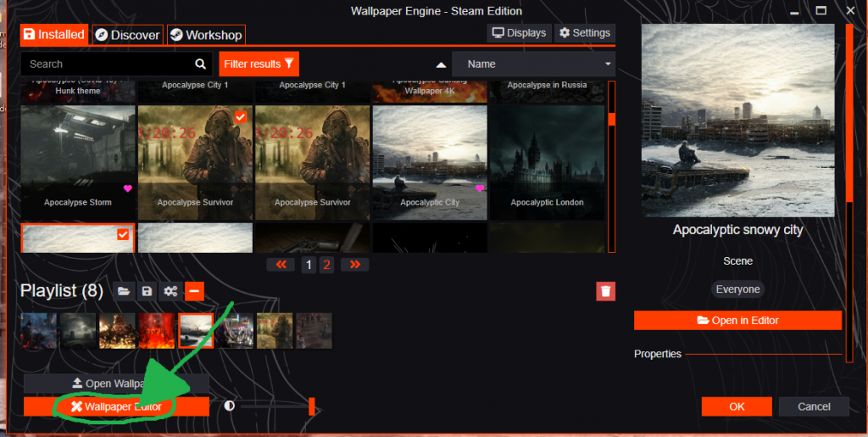Go to the next page with double right arrows

coord(355,265)
